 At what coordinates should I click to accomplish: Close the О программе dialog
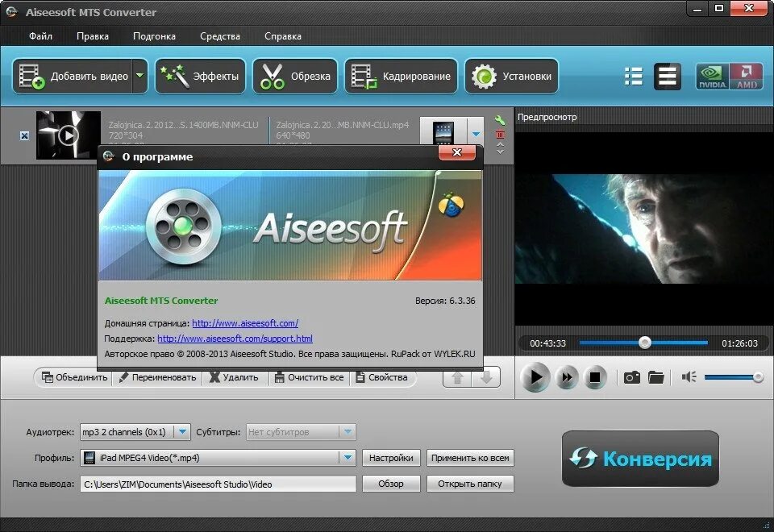click(x=457, y=152)
